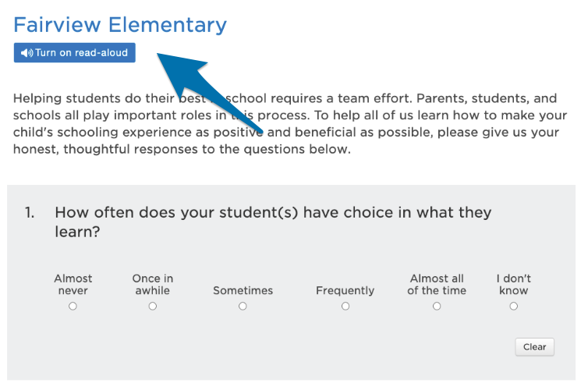Viewport: 588px width, 390px height.
Task: Click the 'Once in awhile' label text
Action: tap(153, 284)
